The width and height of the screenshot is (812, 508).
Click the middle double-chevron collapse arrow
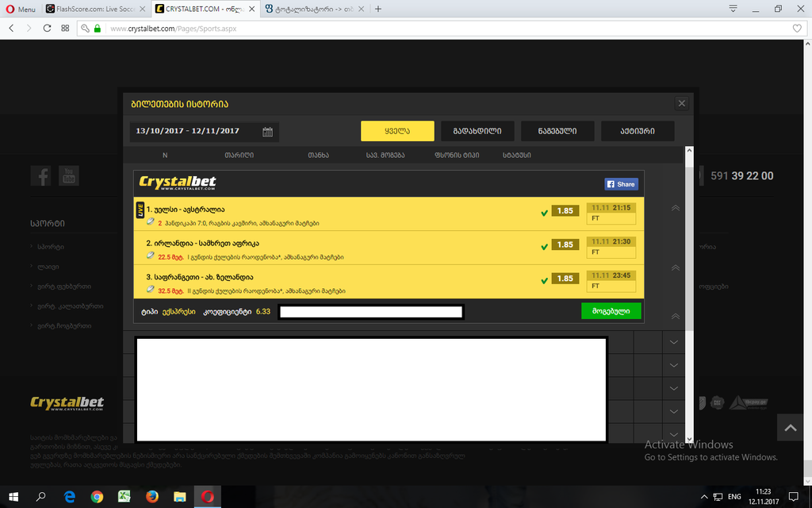676,268
